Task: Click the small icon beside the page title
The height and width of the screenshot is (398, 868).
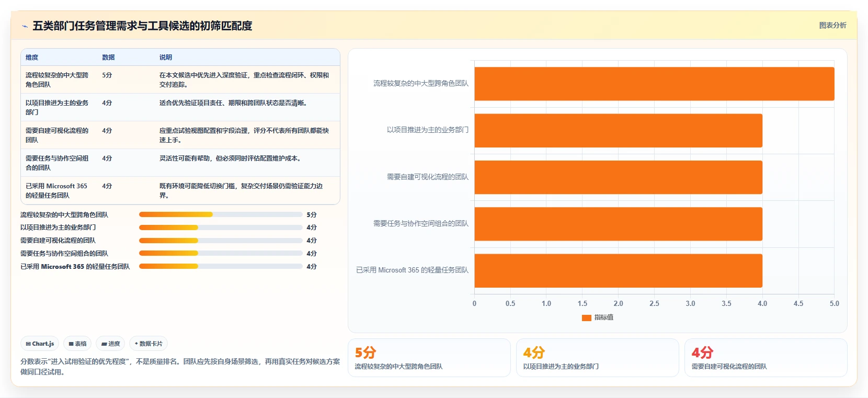Action: (25, 26)
